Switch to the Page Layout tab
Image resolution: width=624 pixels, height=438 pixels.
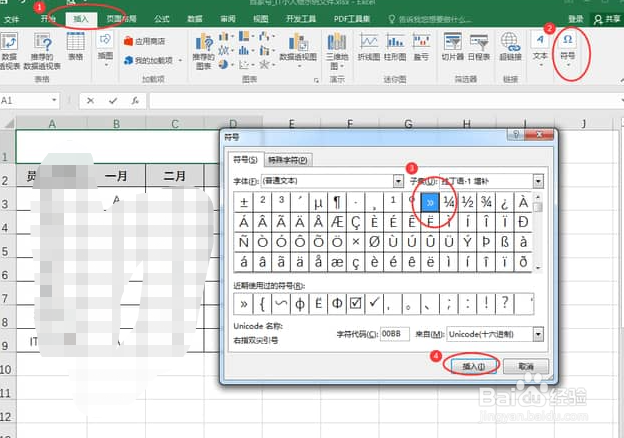coord(121,19)
